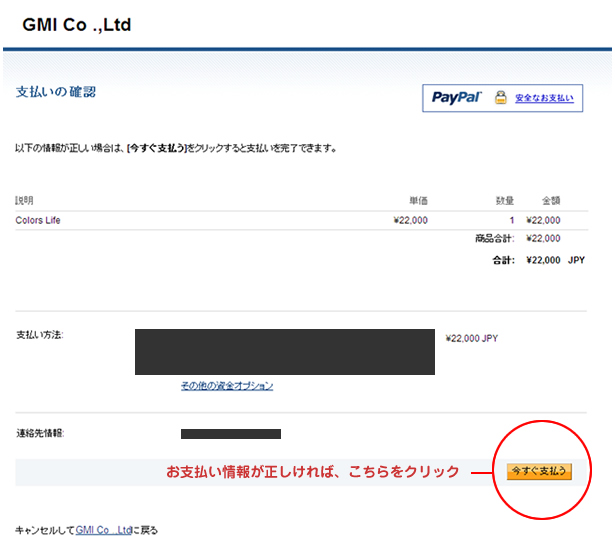Click the 今すぐ支払う pay now button

(x=539, y=471)
